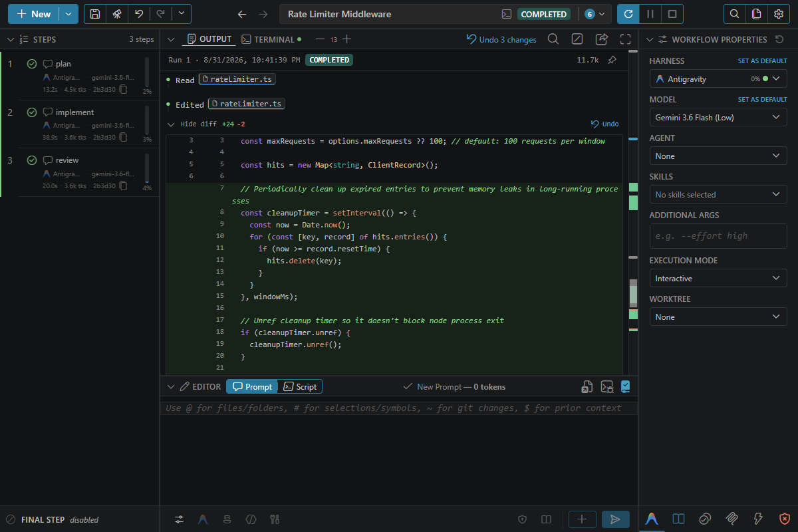The image size is (798, 532).
Task: Expand the toolbar overflow chevron
Action: 181,14
